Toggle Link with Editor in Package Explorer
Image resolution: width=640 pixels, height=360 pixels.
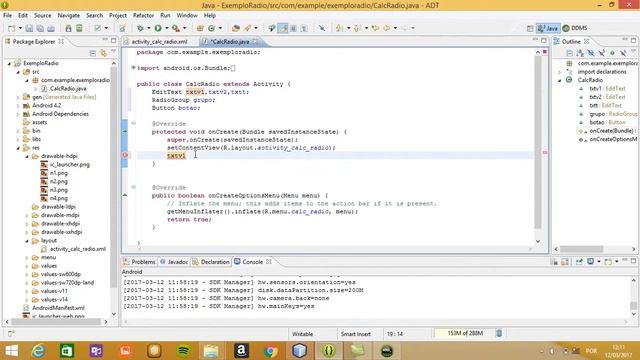click(x=103, y=53)
